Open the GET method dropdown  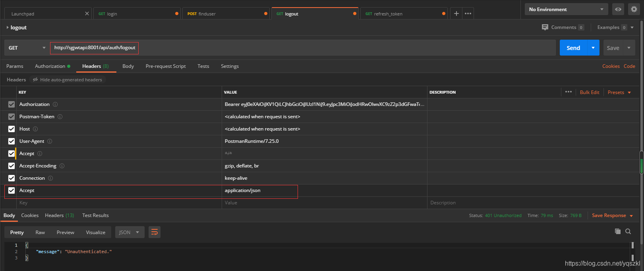click(x=27, y=48)
